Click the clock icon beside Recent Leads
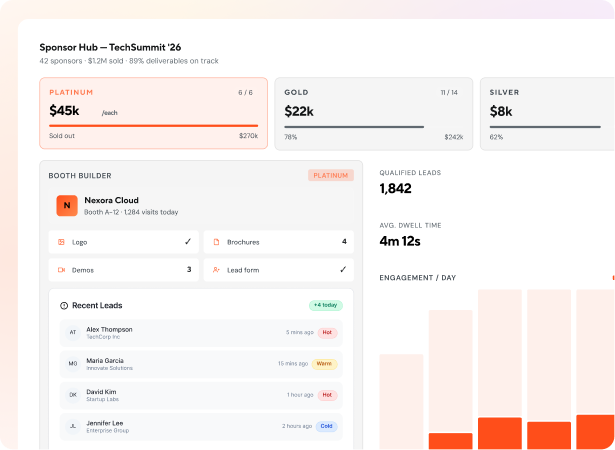The image size is (615, 450). (x=64, y=306)
